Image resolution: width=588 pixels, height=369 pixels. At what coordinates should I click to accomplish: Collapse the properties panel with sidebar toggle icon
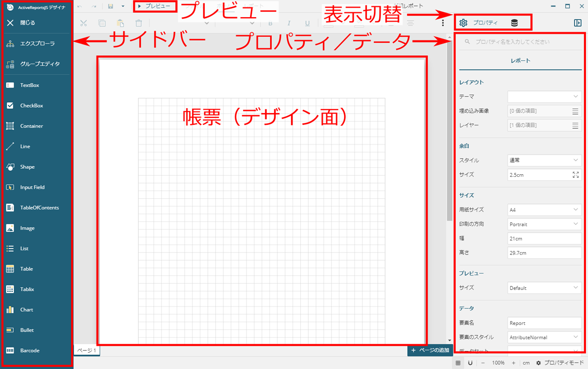(x=577, y=23)
